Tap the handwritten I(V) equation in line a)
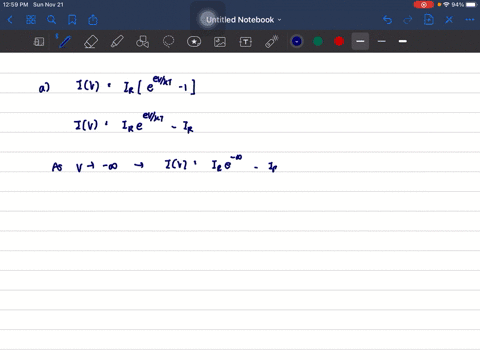The height and width of the screenshot is (360, 480). (x=136, y=85)
